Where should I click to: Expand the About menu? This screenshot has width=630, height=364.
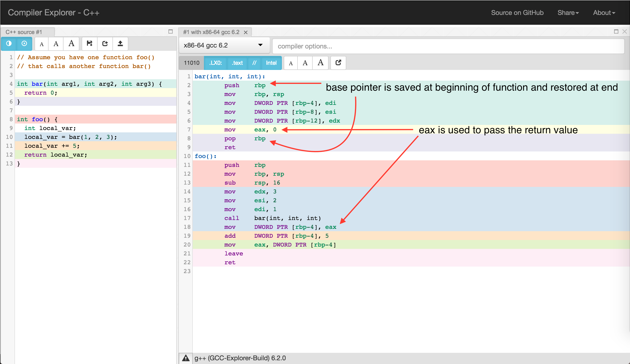click(x=604, y=13)
